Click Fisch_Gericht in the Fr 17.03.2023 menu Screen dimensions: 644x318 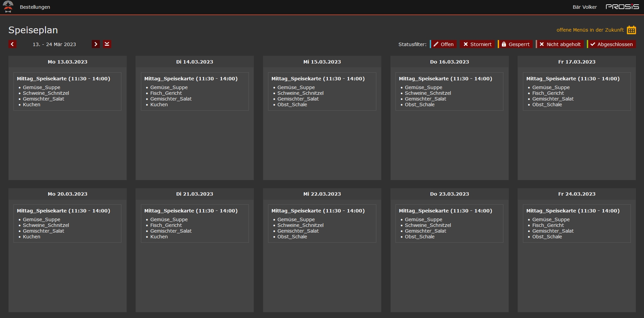click(548, 93)
